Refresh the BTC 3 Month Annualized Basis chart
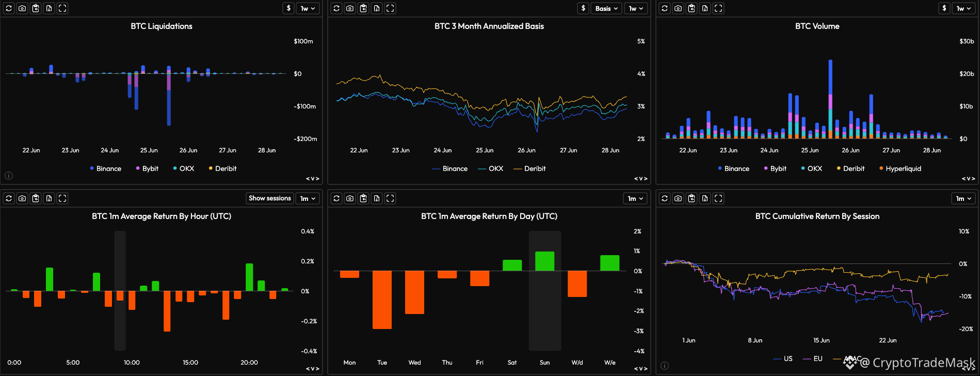The image size is (980, 376). click(x=336, y=8)
